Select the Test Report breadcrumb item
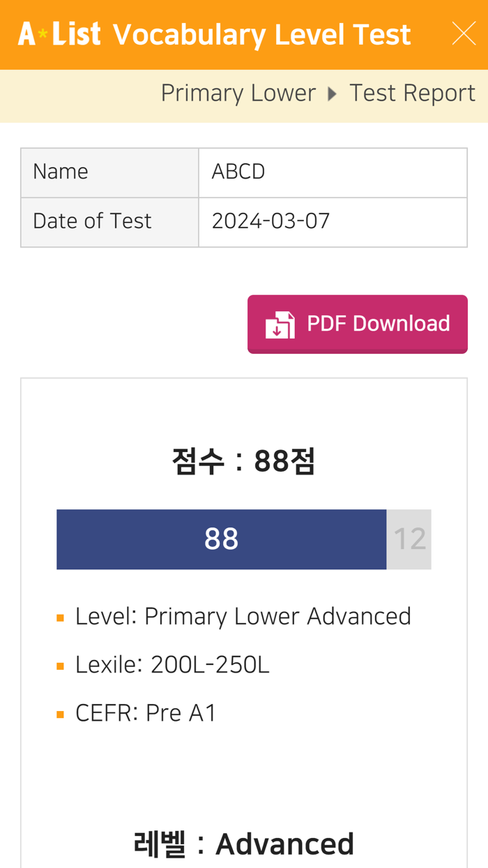 412,92
